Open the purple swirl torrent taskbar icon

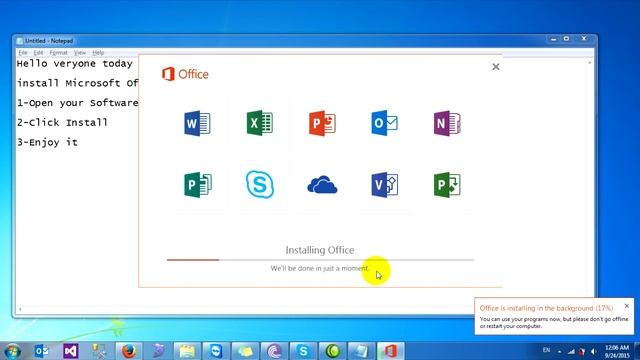coord(274,351)
